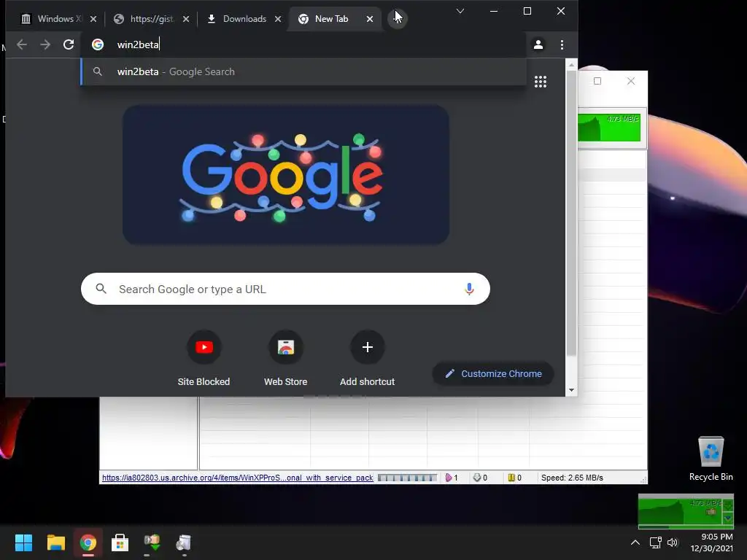Click the Google holiday doodle
The width and height of the screenshot is (747, 560).
click(286, 175)
